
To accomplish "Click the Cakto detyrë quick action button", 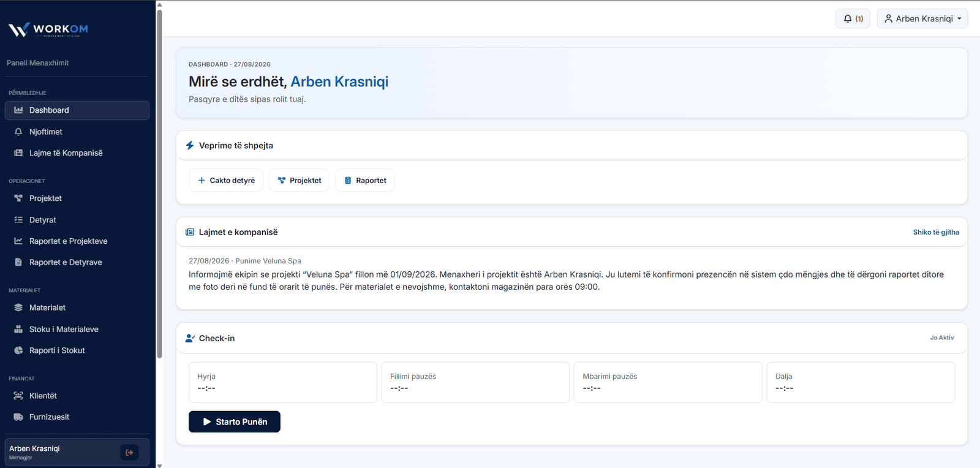I will point(226,180).
